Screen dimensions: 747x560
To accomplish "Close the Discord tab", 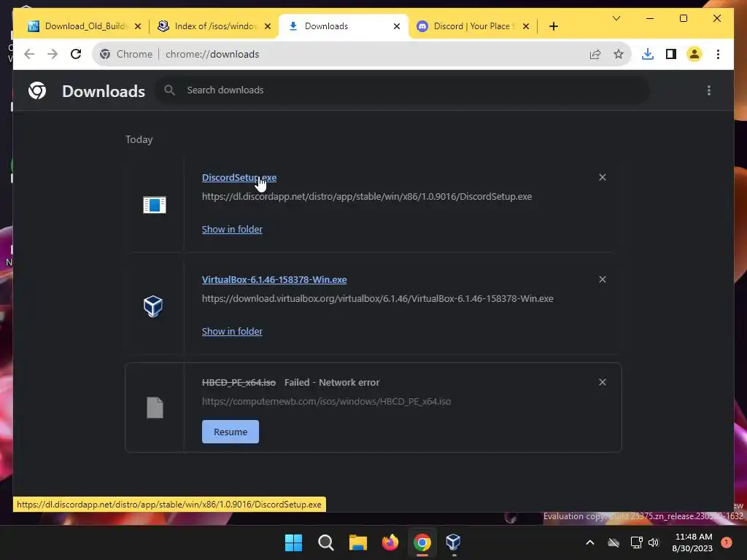I will point(526,27).
